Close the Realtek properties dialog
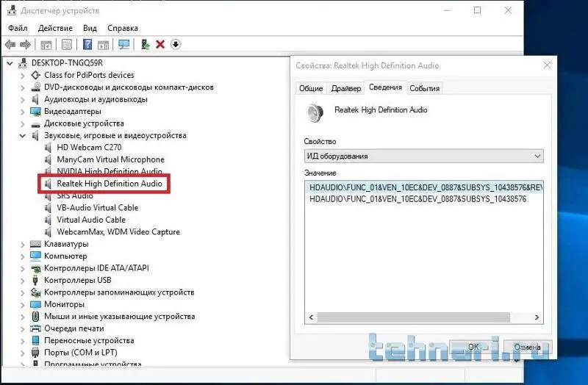588x385 pixels. 547,65
